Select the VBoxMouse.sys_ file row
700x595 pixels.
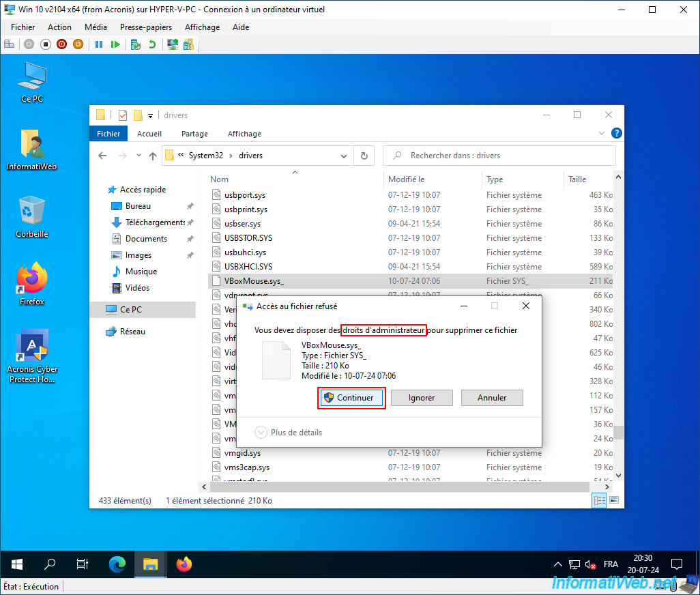coord(411,280)
